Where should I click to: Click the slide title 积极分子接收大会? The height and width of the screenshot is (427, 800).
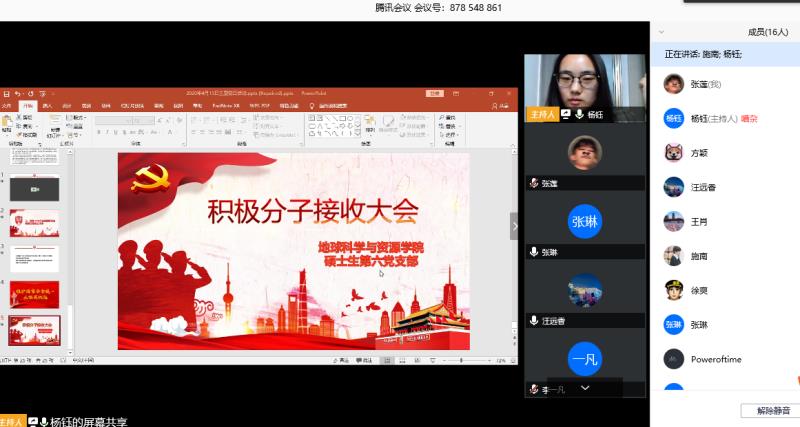(x=311, y=211)
